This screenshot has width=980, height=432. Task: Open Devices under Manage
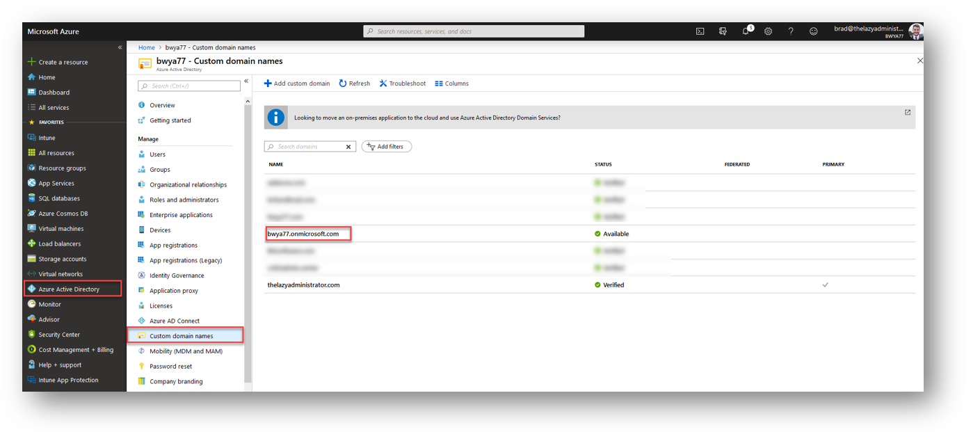[160, 230]
